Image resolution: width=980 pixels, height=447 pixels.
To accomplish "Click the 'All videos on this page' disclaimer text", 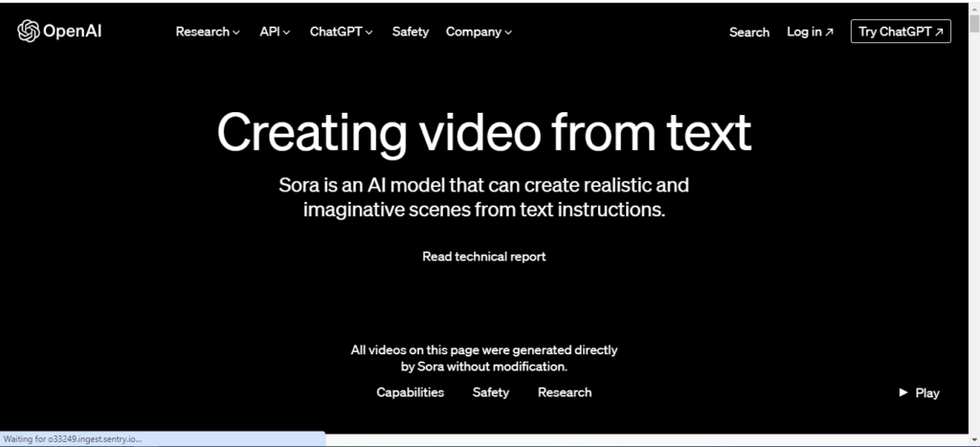I will click(483, 358).
